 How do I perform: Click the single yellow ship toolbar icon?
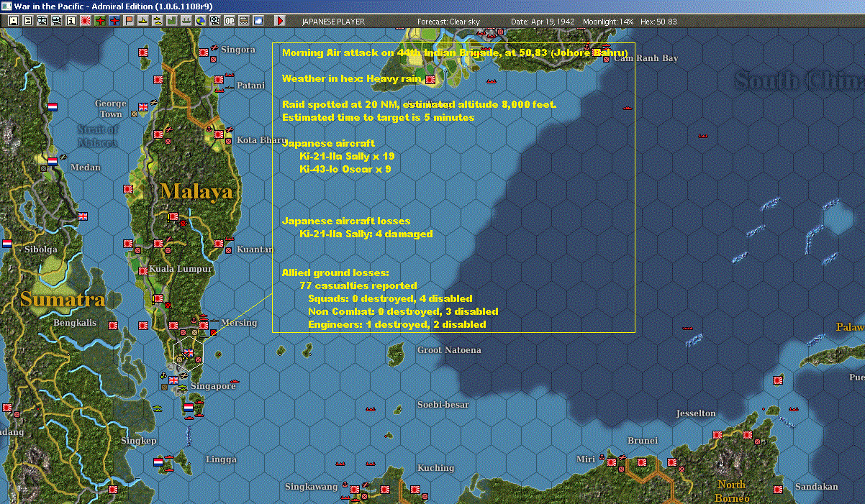tap(143, 21)
